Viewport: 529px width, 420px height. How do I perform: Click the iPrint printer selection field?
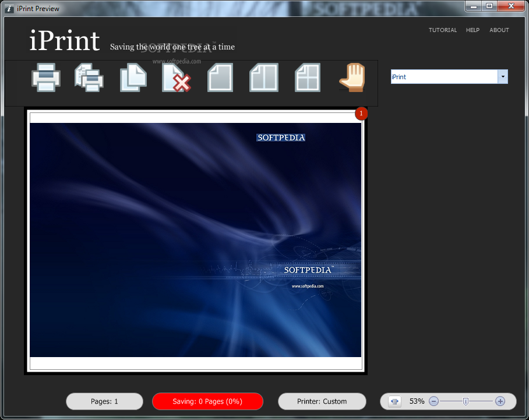445,76
